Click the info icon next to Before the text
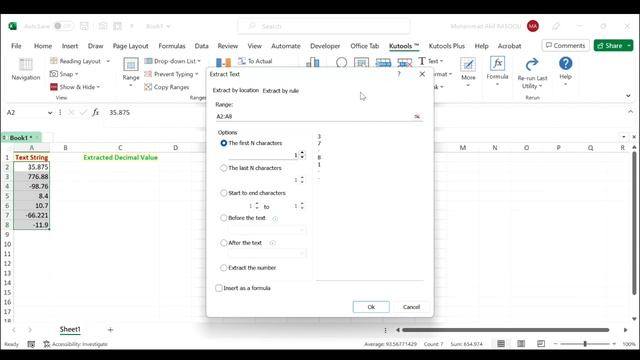The height and width of the screenshot is (360, 640). click(275, 218)
